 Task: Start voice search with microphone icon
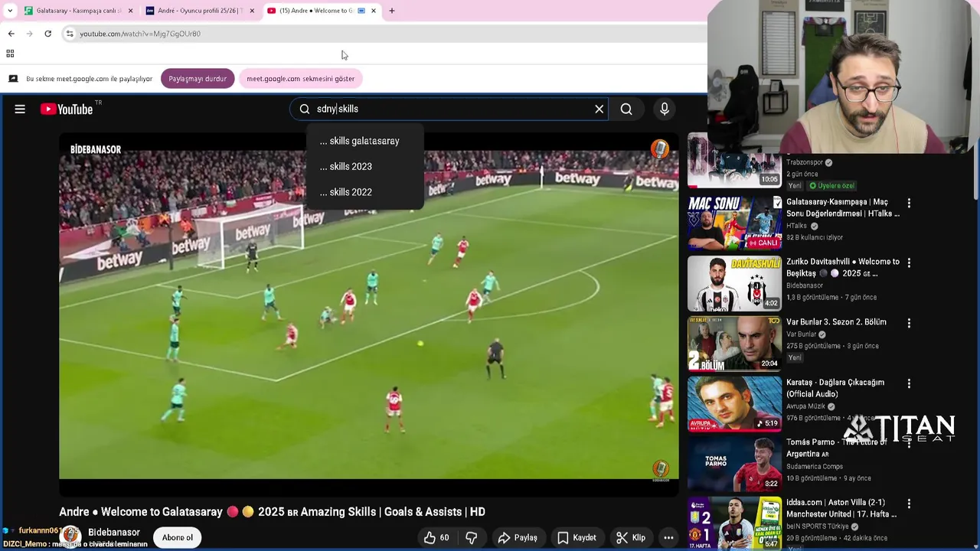665,109
